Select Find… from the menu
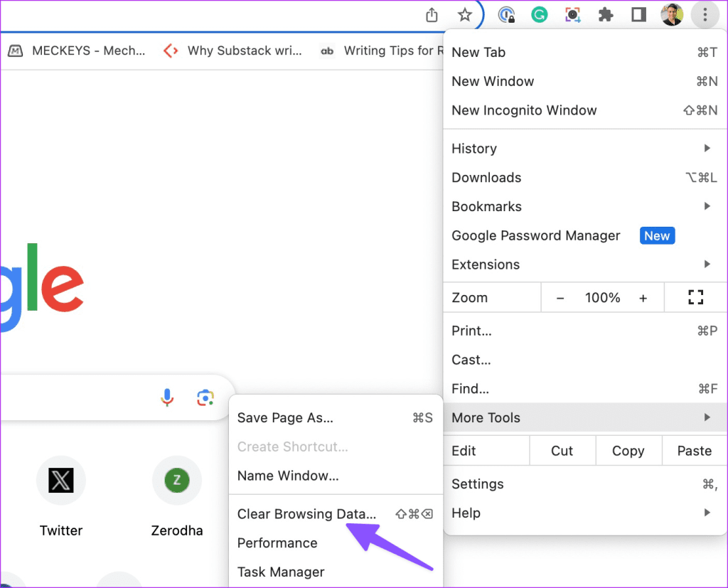 pyautogui.click(x=585, y=389)
